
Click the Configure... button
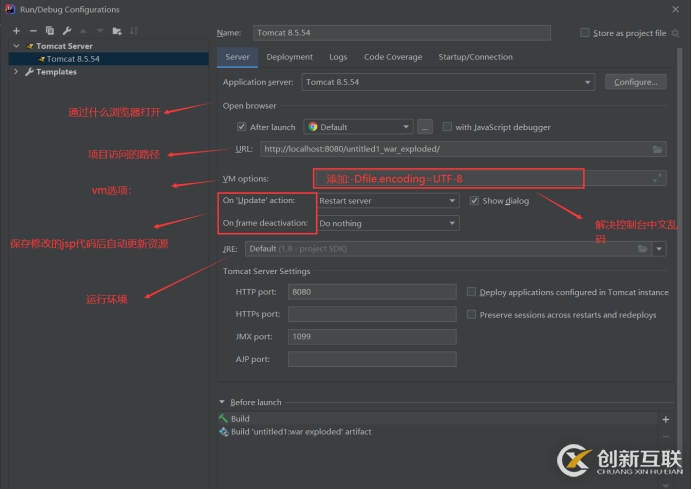[x=635, y=82]
